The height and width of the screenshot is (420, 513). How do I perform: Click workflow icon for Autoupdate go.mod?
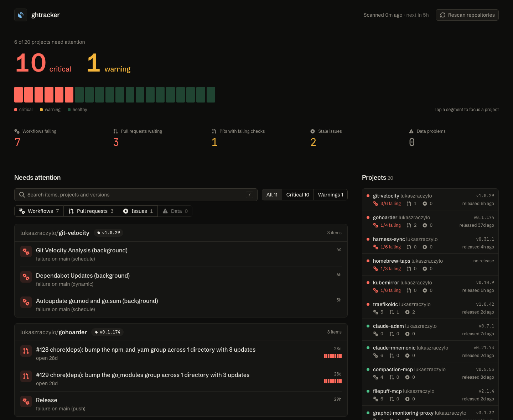[x=26, y=302]
